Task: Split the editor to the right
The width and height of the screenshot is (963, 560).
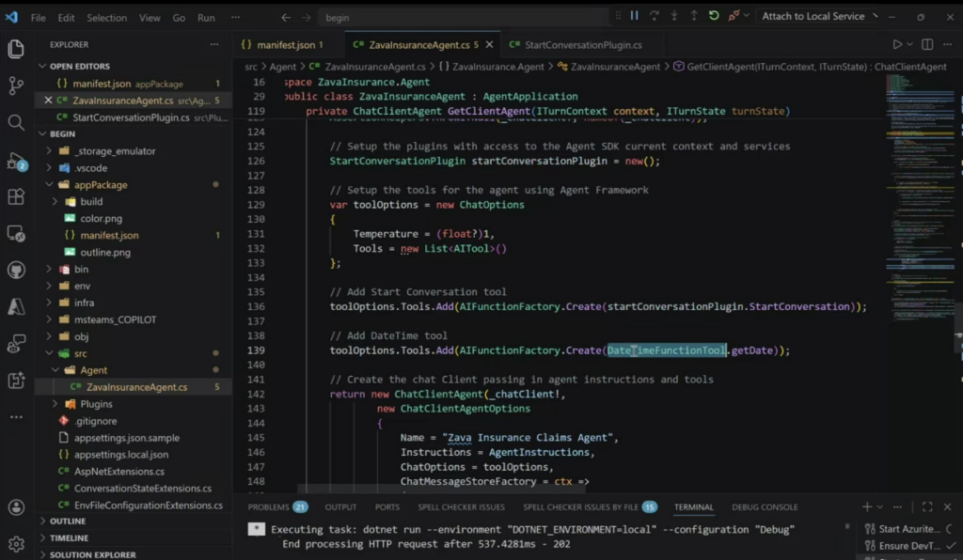Action: tap(927, 44)
